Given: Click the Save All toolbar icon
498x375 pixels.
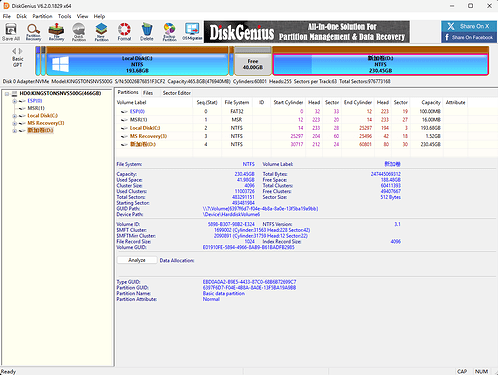Looking at the screenshot, I should (x=11, y=32).
